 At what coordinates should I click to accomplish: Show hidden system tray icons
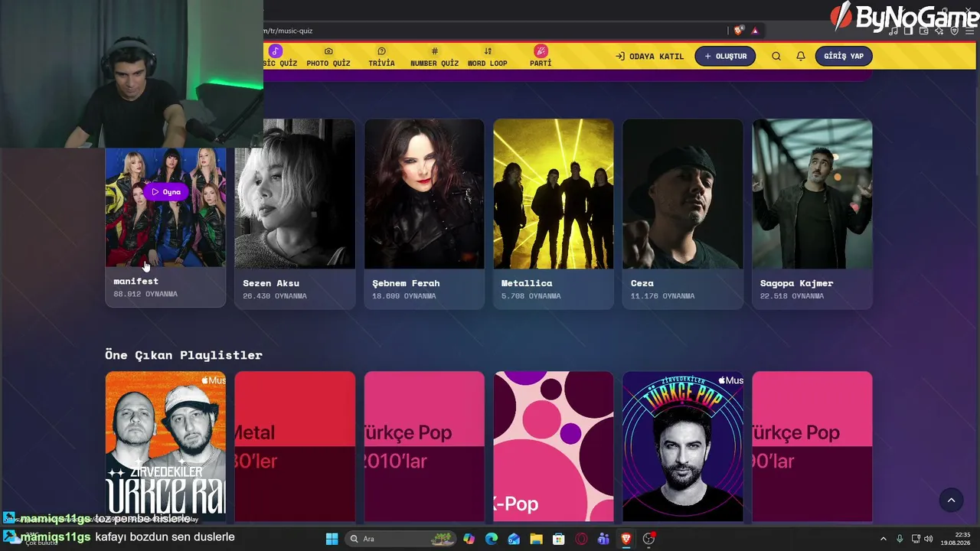tap(883, 539)
